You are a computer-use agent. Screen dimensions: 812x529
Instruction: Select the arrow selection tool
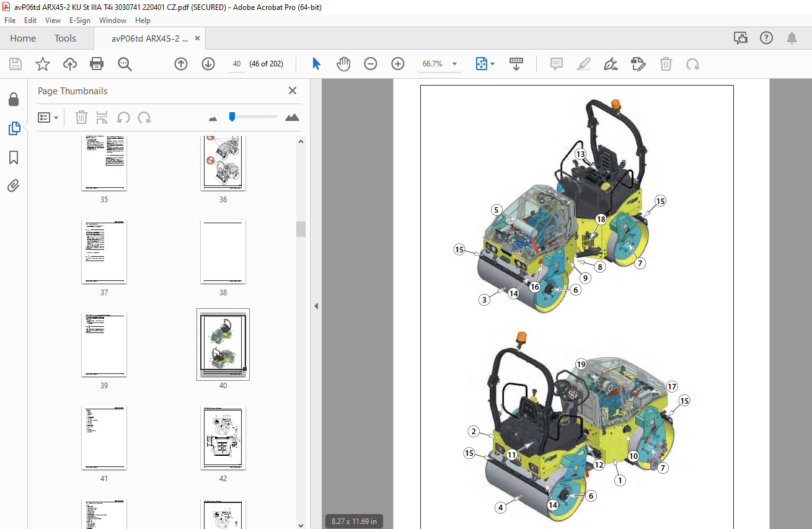point(316,64)
